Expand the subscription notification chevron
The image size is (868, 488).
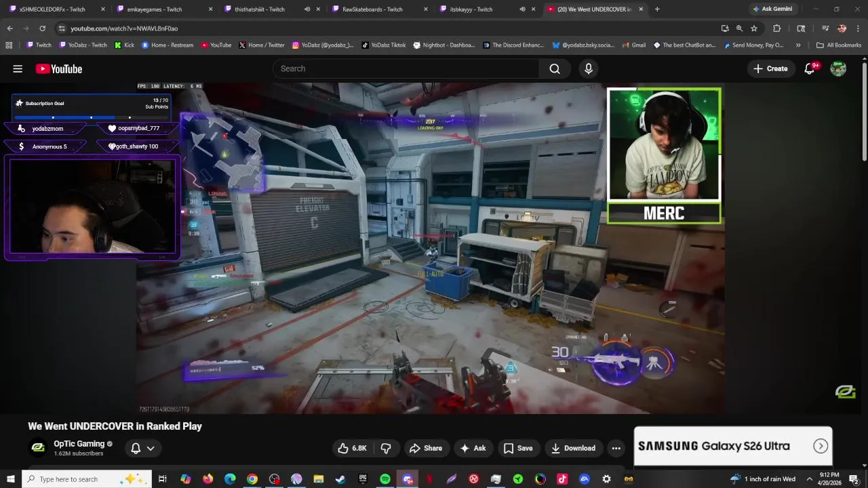151,448
